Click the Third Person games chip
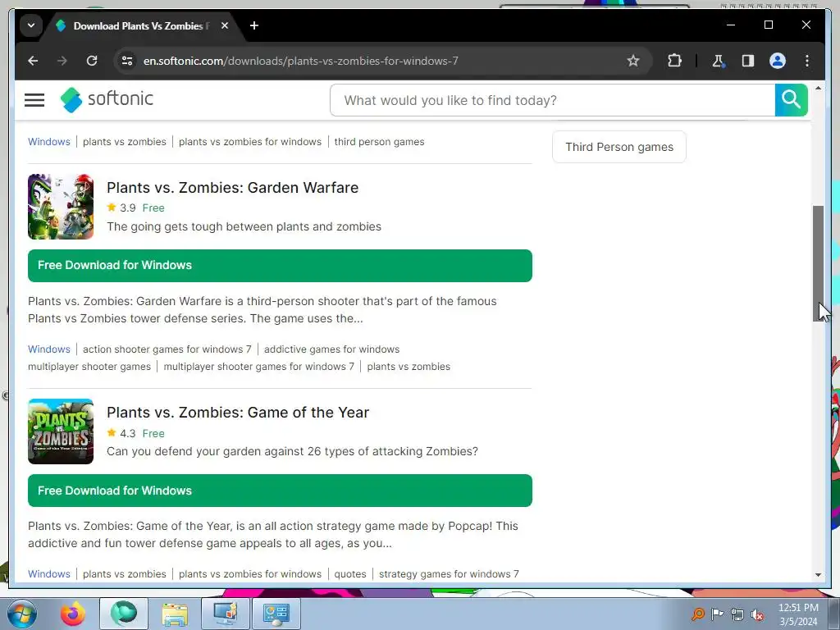The height and width of the screenshot is (630, 840). tap(619, 147)
